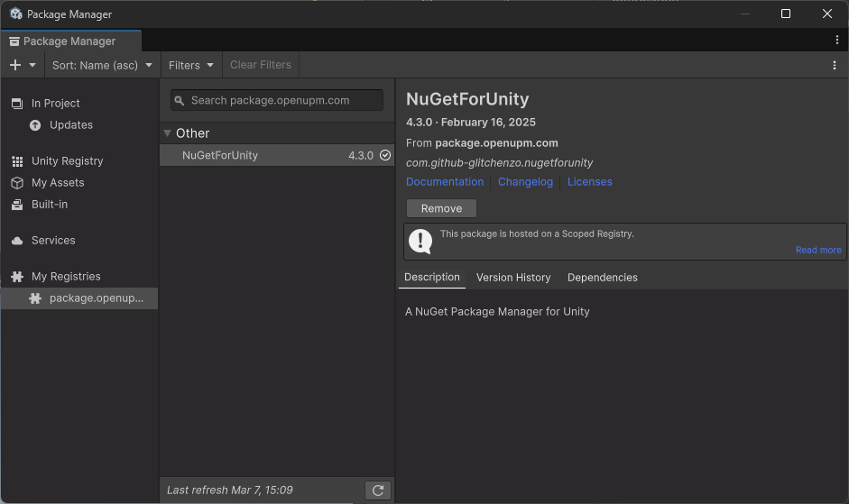Open the Documentation link

pos(445,182)
